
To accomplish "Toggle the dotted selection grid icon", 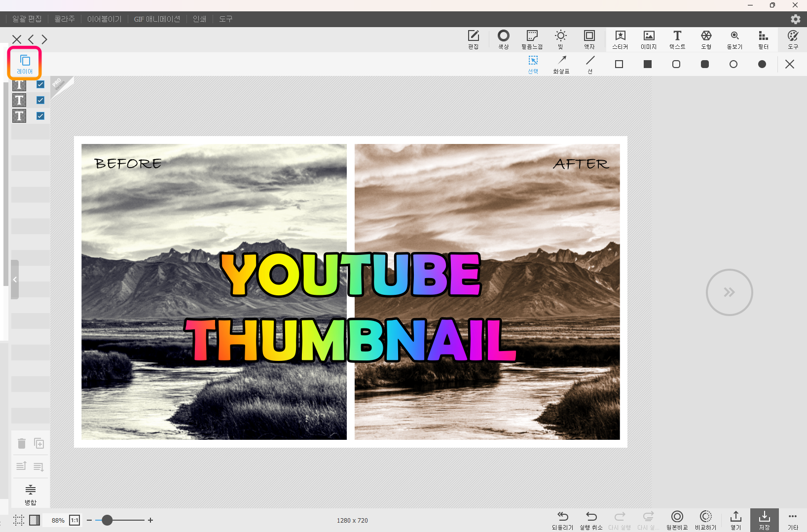I will coord(19,520).
